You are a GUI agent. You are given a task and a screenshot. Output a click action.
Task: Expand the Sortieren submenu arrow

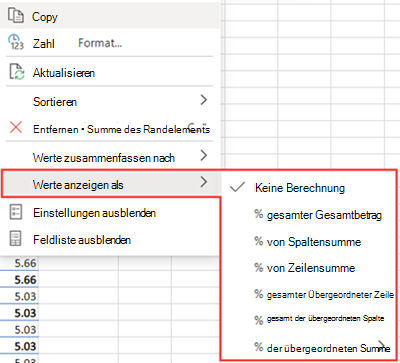tap(204, 100)
